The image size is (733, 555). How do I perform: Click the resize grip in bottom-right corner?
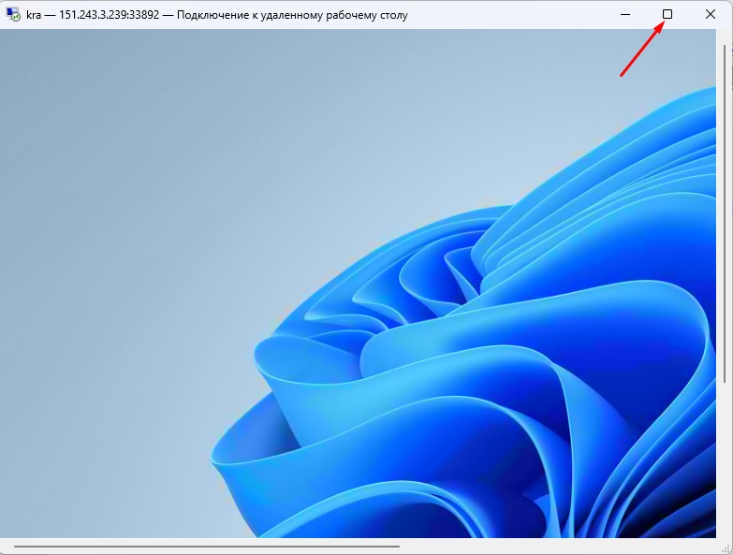[x=725, y=547]
